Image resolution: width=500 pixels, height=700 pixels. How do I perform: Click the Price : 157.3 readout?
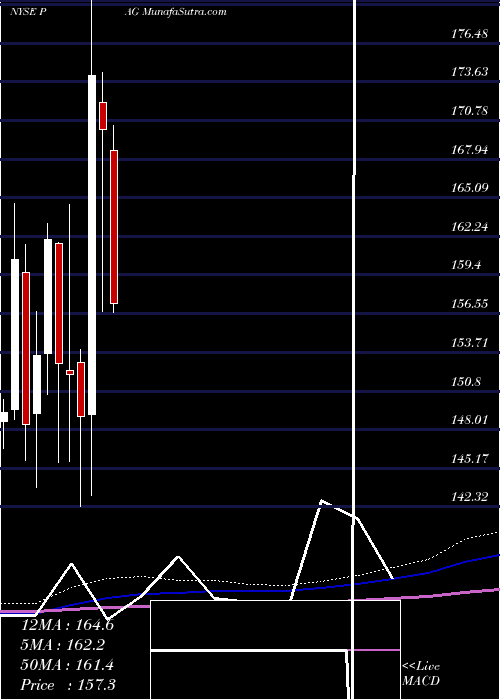(x=68, y=685)
